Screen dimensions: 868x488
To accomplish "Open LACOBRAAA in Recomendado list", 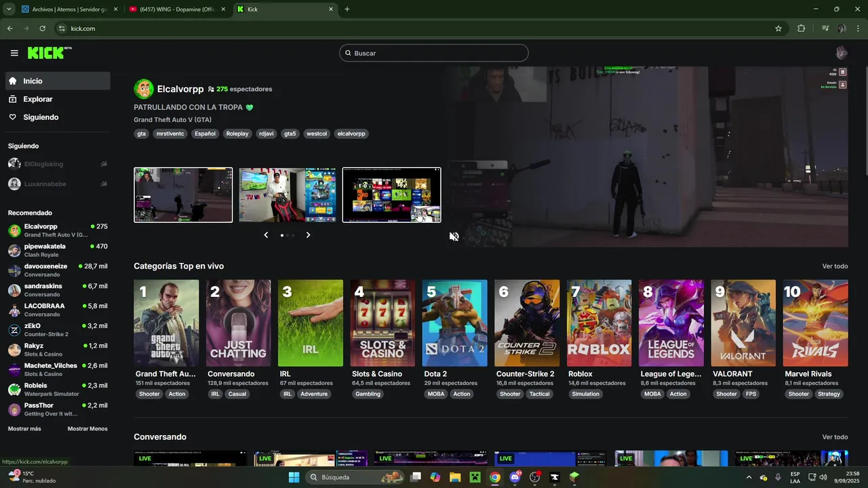I will coord(58,310).
